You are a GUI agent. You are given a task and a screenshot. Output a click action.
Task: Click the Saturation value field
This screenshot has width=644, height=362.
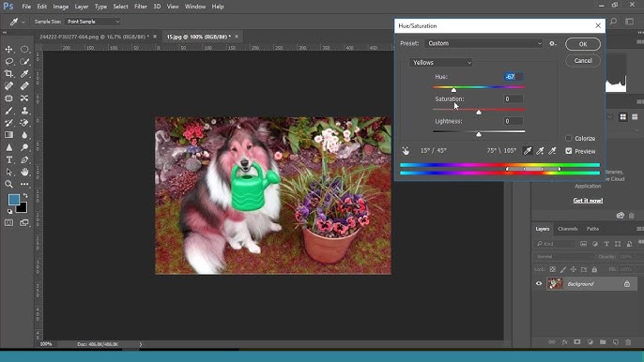514,98
